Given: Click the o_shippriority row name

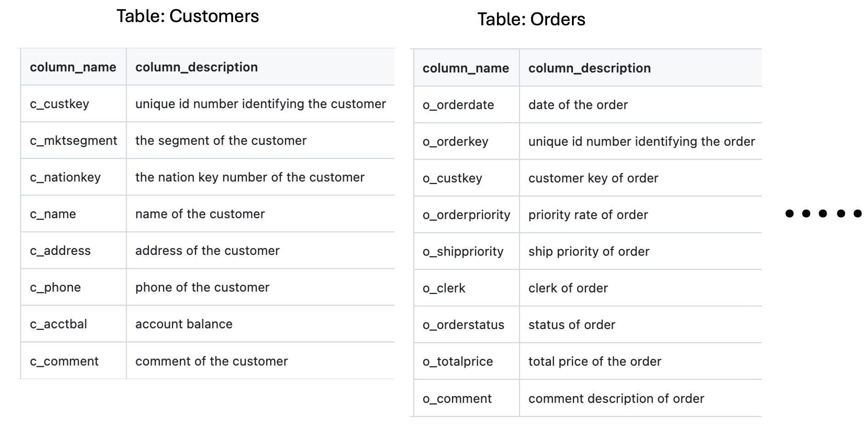Looking at the screenshot, I should [463, 252].
